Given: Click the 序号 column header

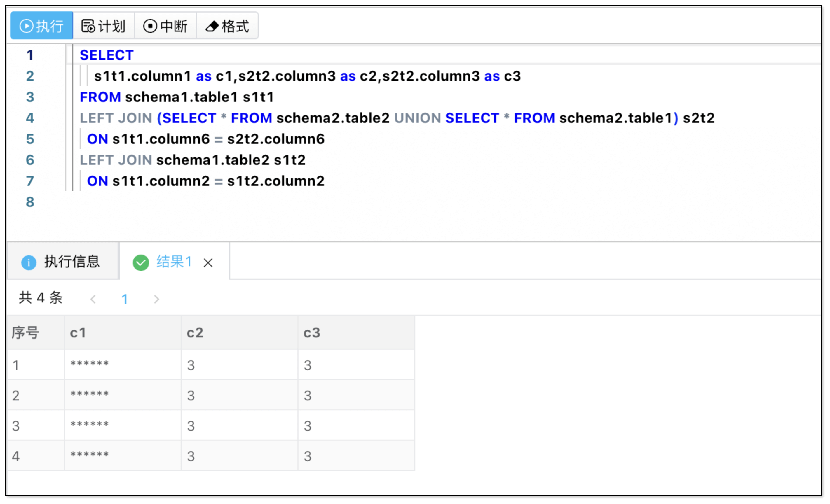Looking at the screenshot, I should tap(25, 332).
